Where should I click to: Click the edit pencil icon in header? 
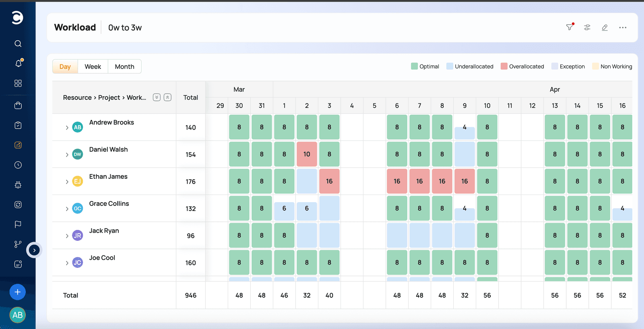[x=605, y=27]
